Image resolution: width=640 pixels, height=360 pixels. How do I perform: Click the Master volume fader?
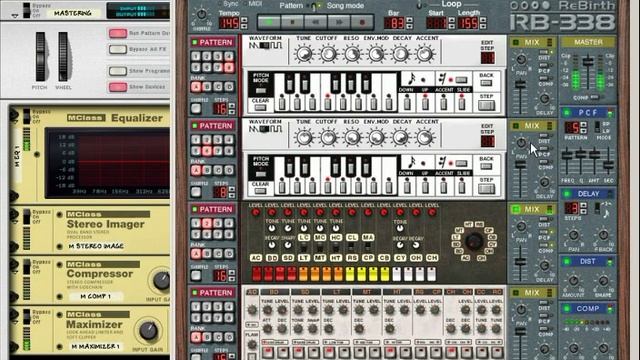(x=588, y=62)
